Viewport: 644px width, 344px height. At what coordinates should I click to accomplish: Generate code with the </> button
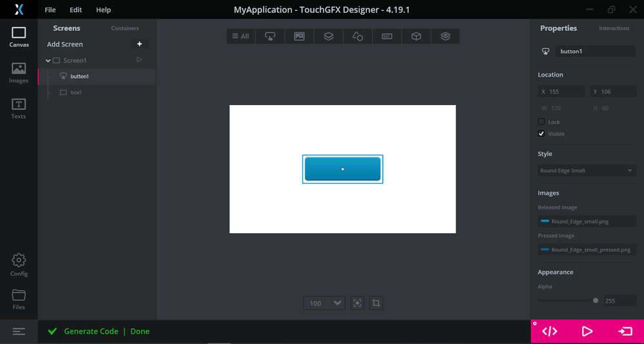(549, 331)
